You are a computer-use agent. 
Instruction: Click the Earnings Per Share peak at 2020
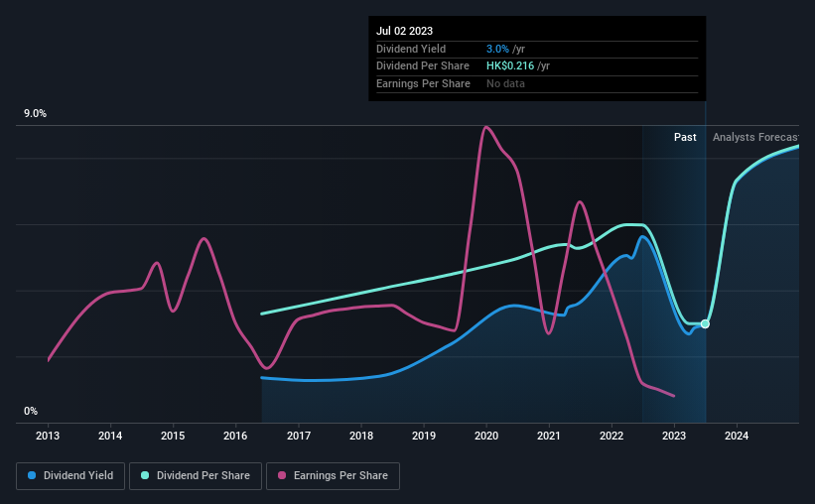(x=485, y=127)
